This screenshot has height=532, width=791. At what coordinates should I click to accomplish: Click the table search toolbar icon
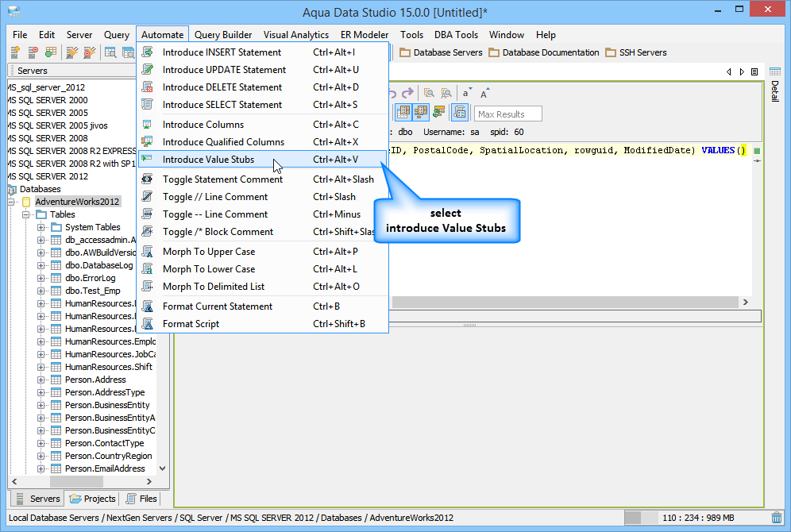pos(110,52)
